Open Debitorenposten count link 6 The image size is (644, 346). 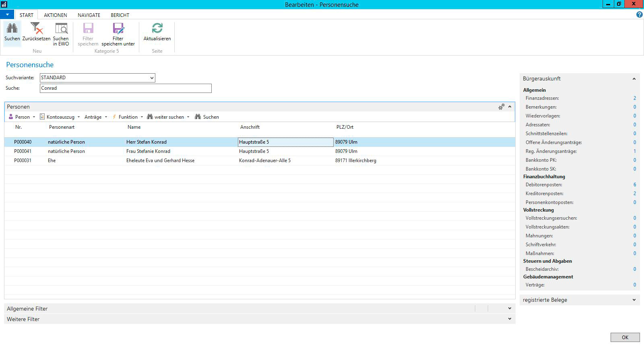(x=635, y=185)
